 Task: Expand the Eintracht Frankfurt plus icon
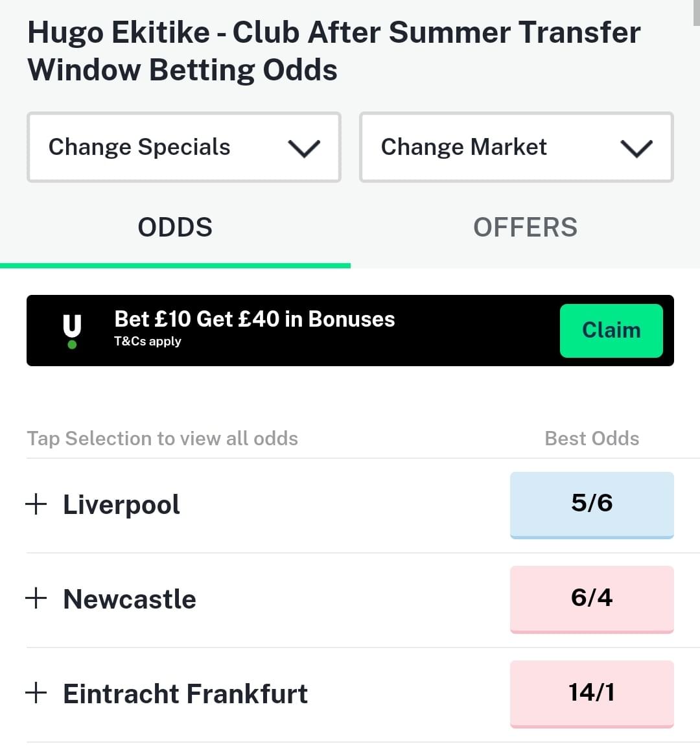[36, 693]
